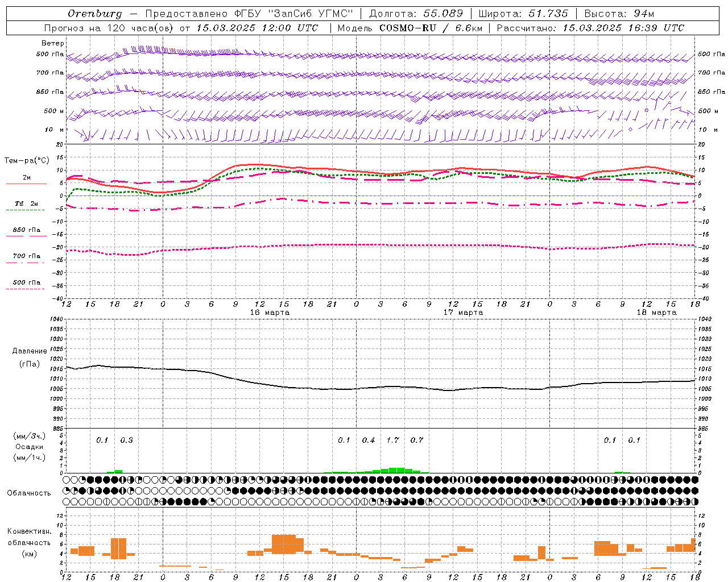Click the 'Осадки' precipitation label
The image size is (728, 582).
point(30,447)
